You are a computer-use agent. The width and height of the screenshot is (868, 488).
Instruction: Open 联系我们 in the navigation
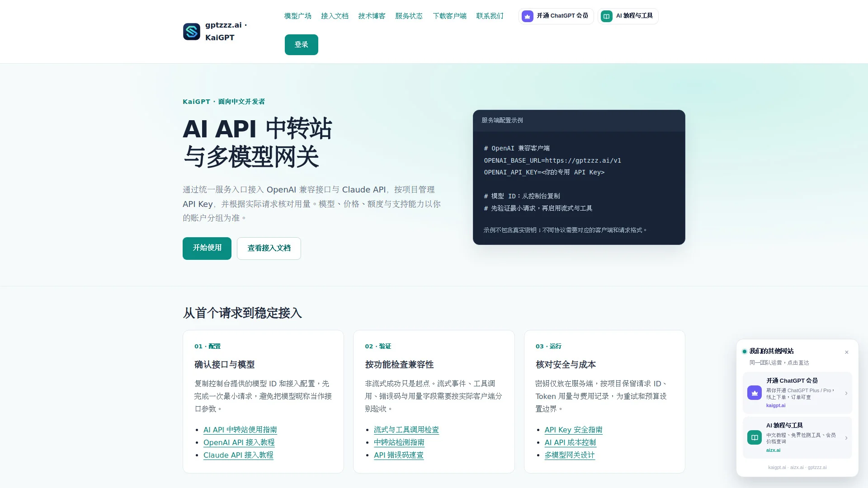point(490,16)
